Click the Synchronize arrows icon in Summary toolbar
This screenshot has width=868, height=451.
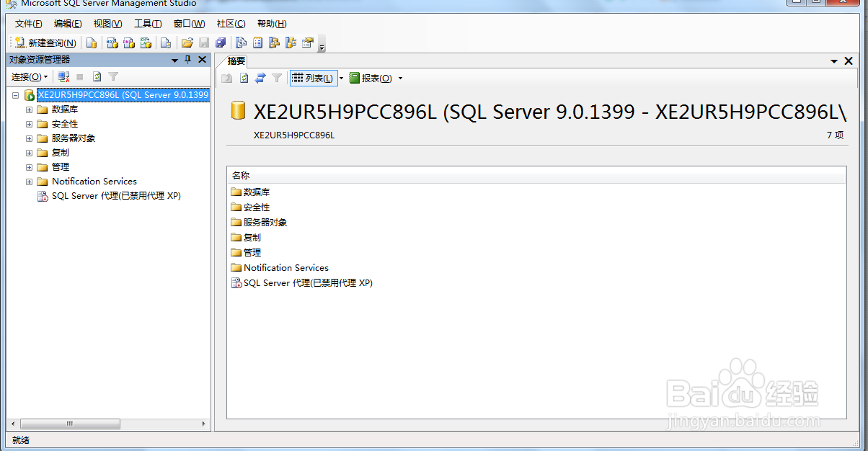click(260, 78)
